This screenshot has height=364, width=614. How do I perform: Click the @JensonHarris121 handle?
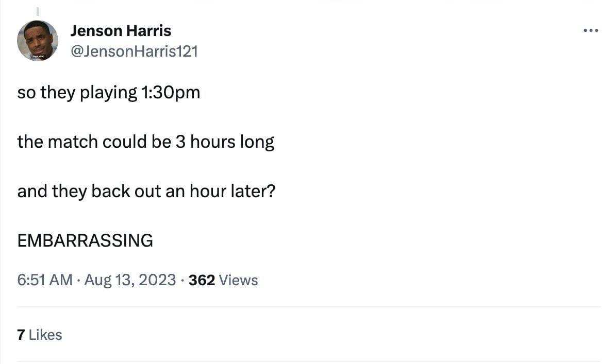coord(134,51)
